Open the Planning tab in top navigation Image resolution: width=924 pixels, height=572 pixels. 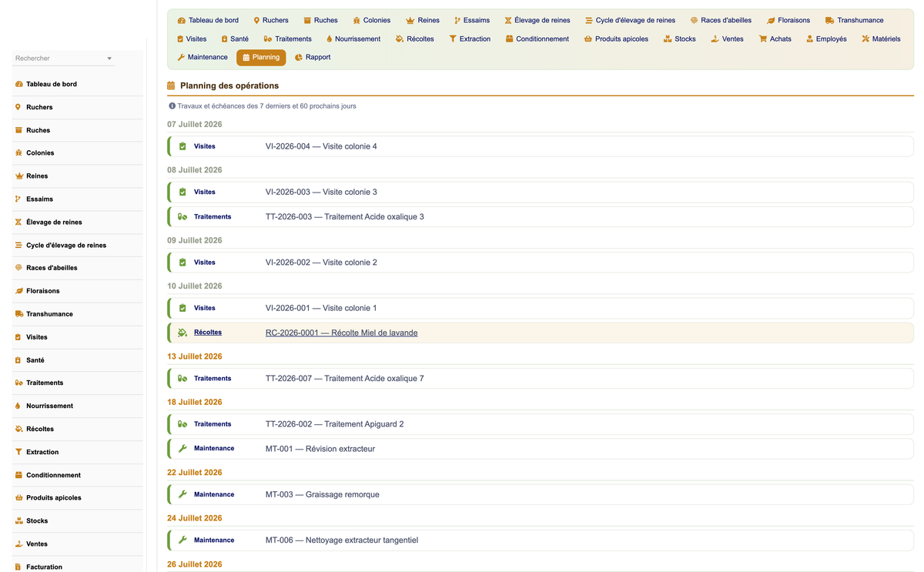click(261, 57)
